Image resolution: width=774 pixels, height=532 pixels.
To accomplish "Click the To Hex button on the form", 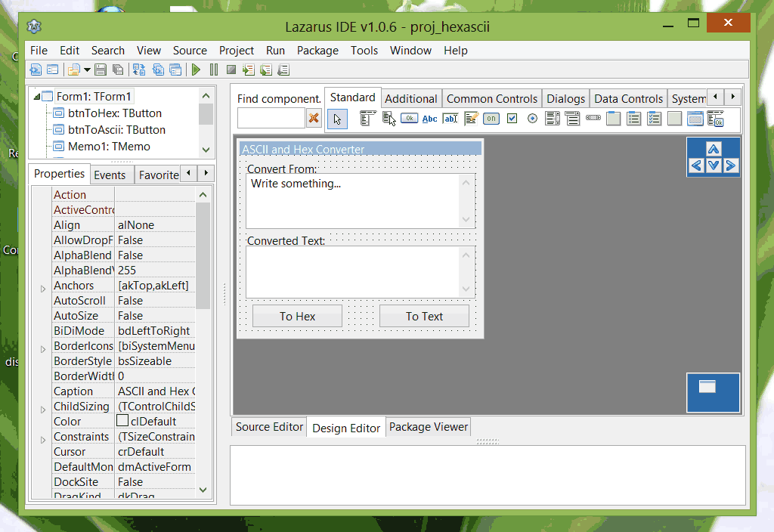I will [x=297, y=317].
